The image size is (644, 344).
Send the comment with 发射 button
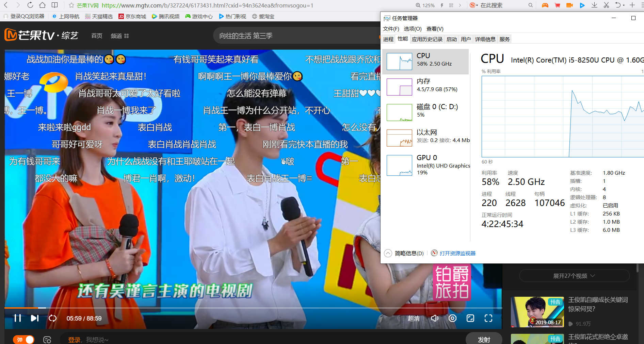coord(484,340)
